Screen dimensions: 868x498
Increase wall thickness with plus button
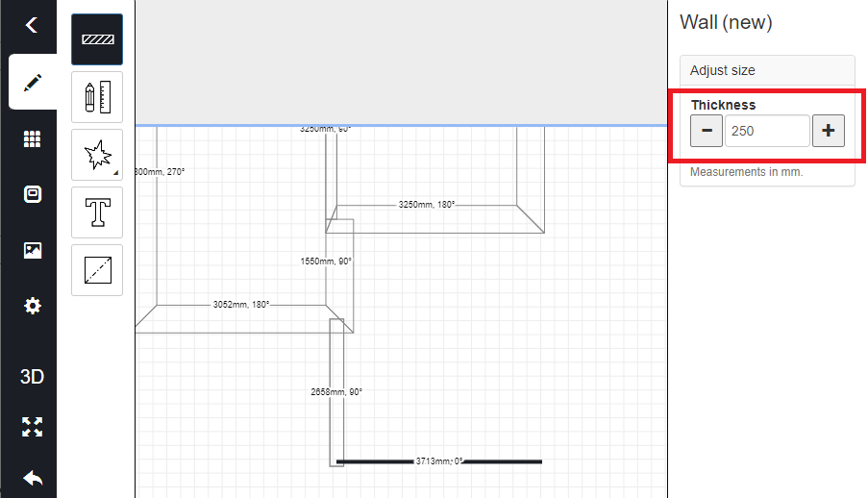(828, 131)
